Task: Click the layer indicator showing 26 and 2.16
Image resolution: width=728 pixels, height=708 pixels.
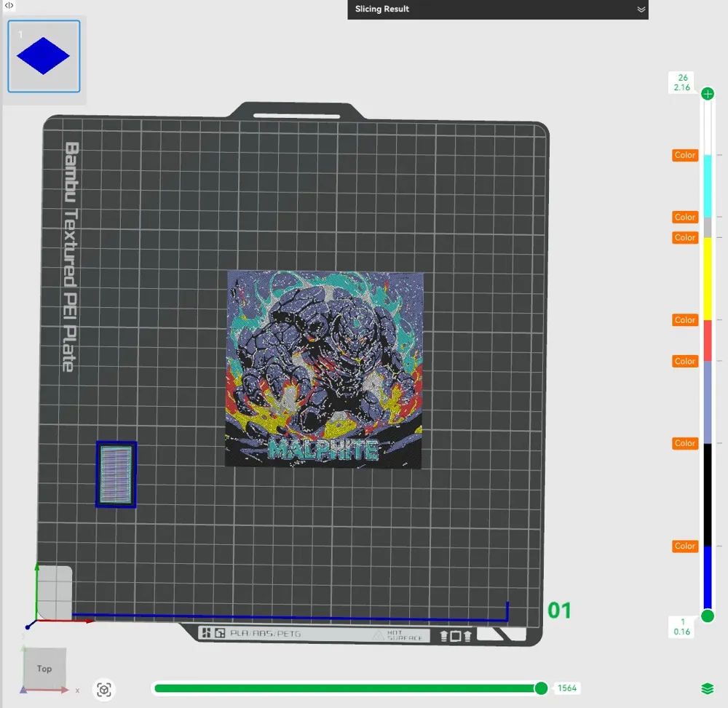Action: click(681, 81)
